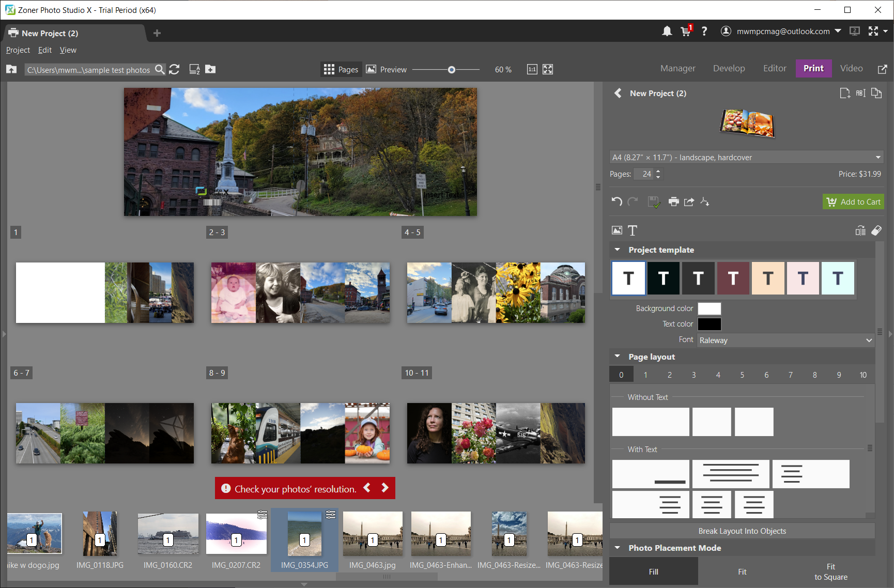
Task: Click the Insert Text T icon
Action: pyautogui.click(x=633, y=230)
